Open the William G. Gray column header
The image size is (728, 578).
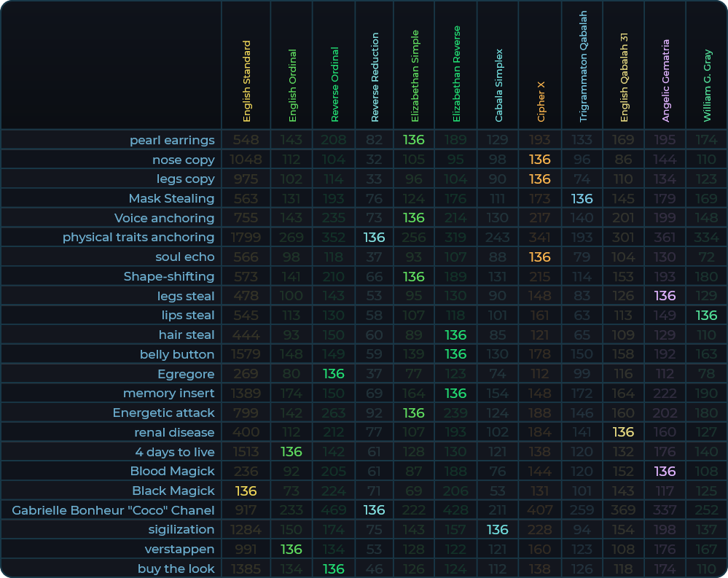coord(707,85)
